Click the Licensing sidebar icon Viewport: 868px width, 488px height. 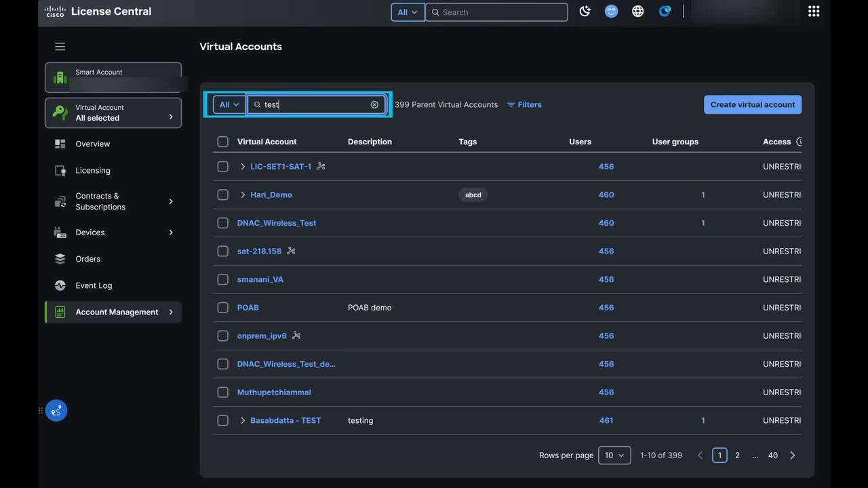point(60,171)
